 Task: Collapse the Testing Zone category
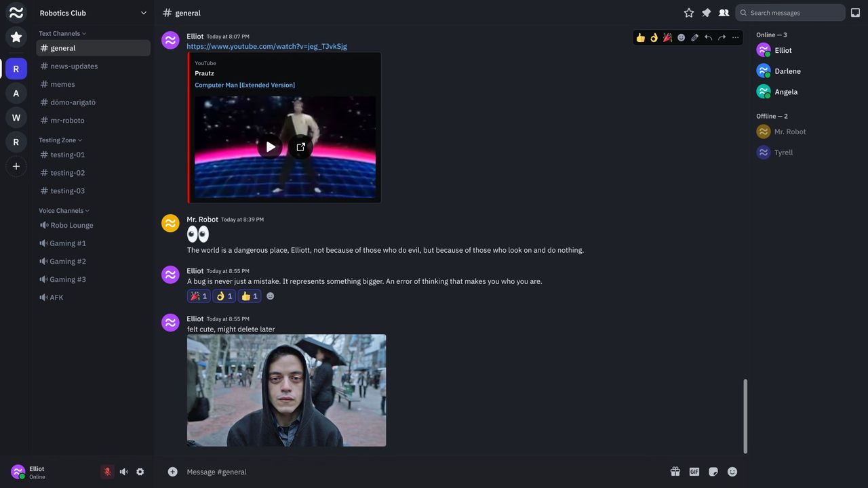60,140
